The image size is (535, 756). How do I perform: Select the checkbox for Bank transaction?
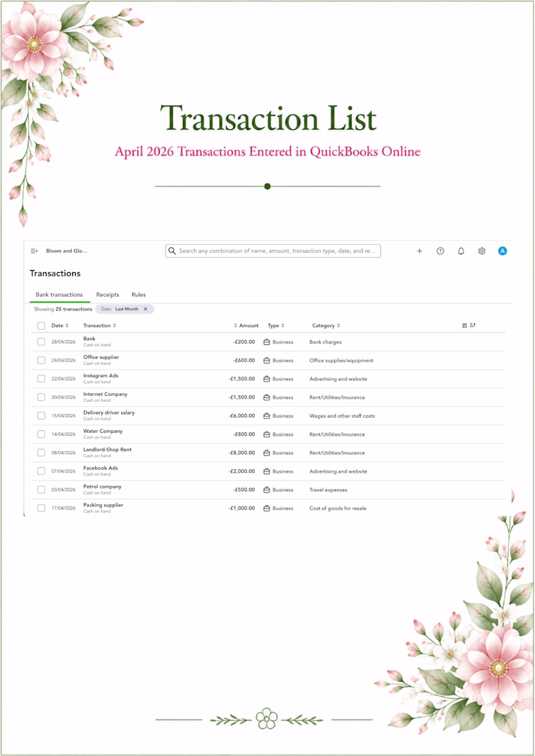41,342
